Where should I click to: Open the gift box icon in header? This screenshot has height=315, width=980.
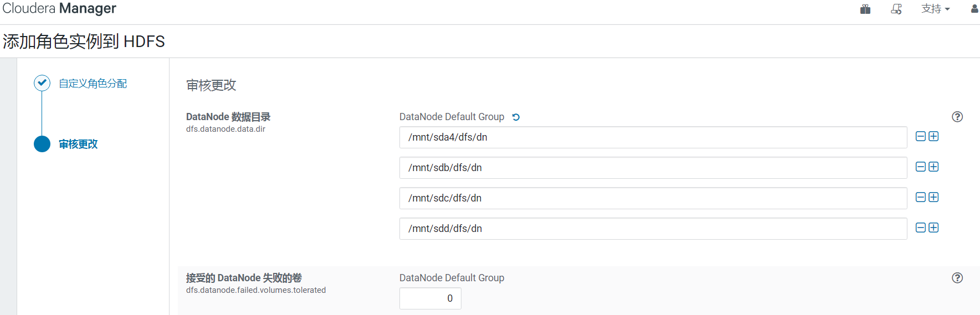865,9
